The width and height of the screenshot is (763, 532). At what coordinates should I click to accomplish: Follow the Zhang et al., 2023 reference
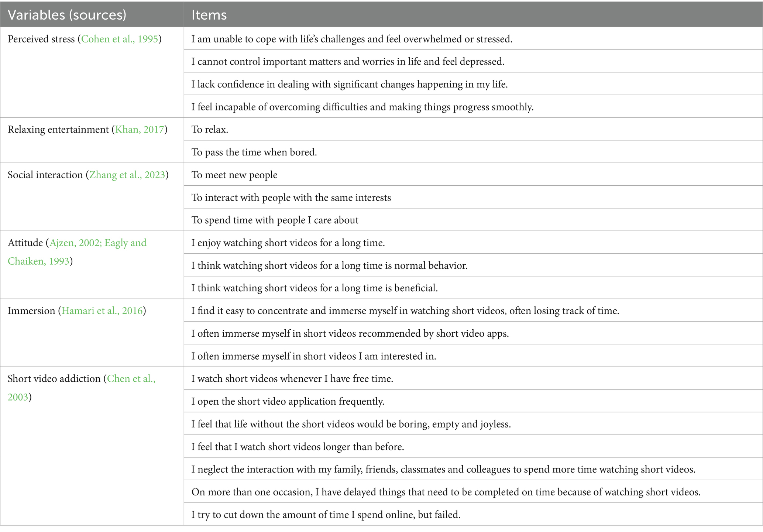[x=127, y=175]
